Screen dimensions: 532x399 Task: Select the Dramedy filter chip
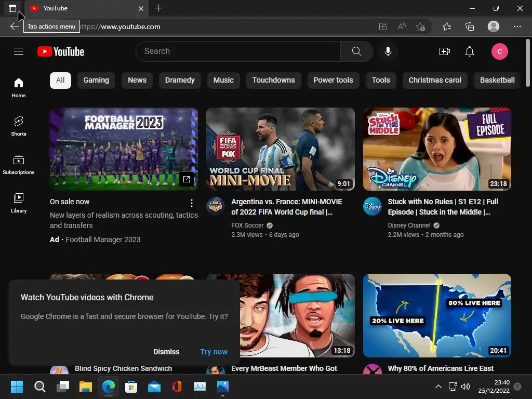(180, 80)
